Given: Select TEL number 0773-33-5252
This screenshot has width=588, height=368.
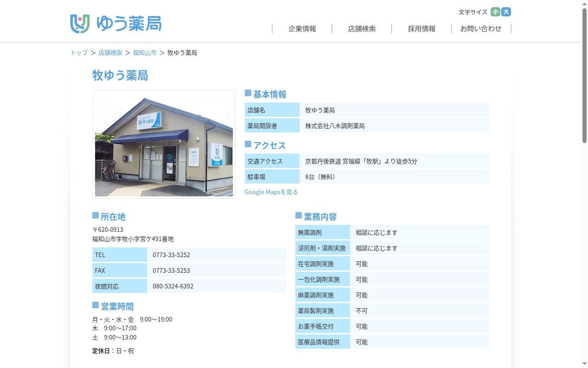Looking at the screenshot, I should point(171,255).
